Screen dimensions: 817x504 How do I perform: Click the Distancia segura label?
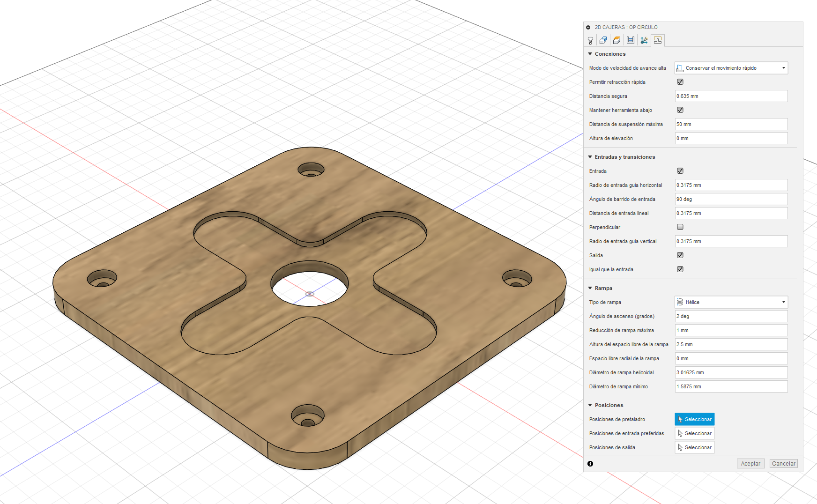point(608,96)
